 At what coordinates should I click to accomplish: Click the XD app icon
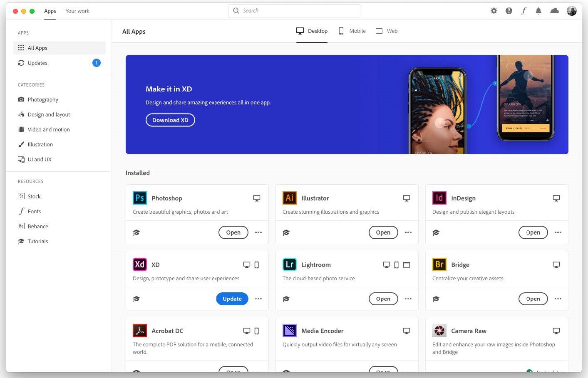coord(140,264)
